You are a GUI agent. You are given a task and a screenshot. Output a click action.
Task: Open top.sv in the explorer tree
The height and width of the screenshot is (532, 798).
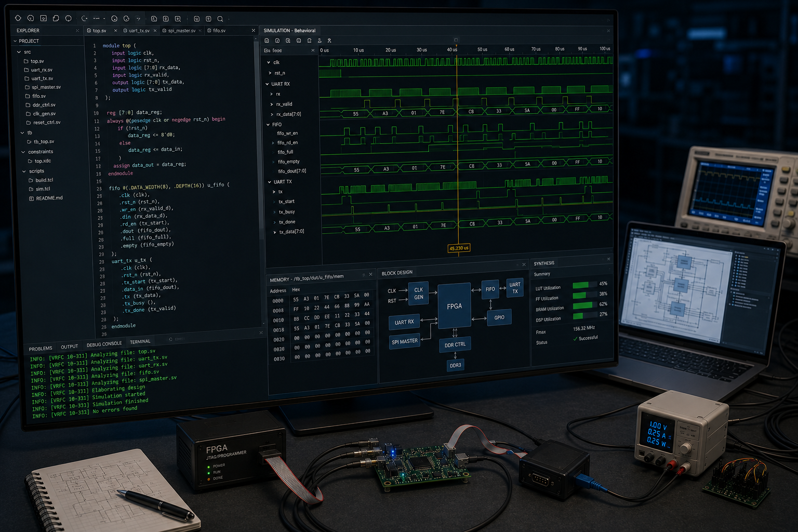click(34, 61)
